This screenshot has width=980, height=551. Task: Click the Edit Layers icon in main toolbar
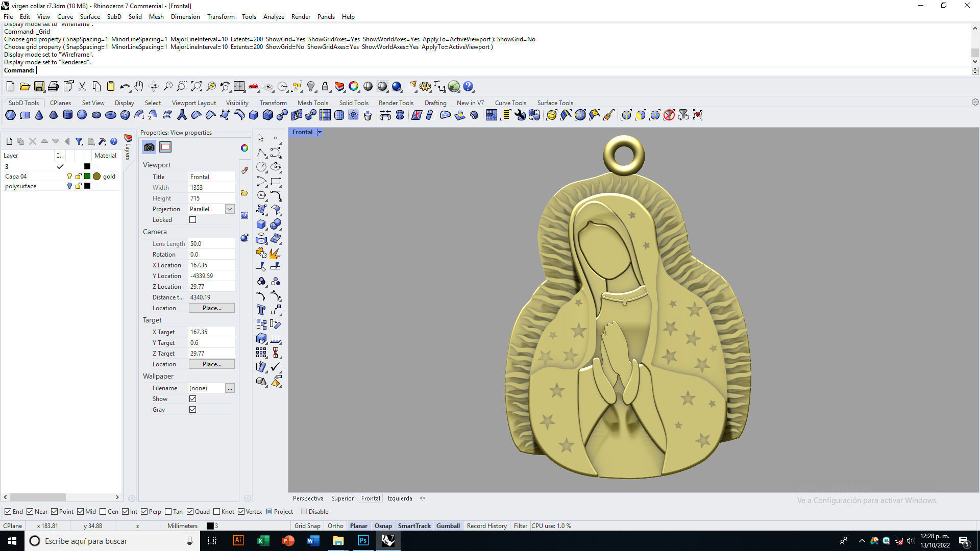[x=339, y=86]
